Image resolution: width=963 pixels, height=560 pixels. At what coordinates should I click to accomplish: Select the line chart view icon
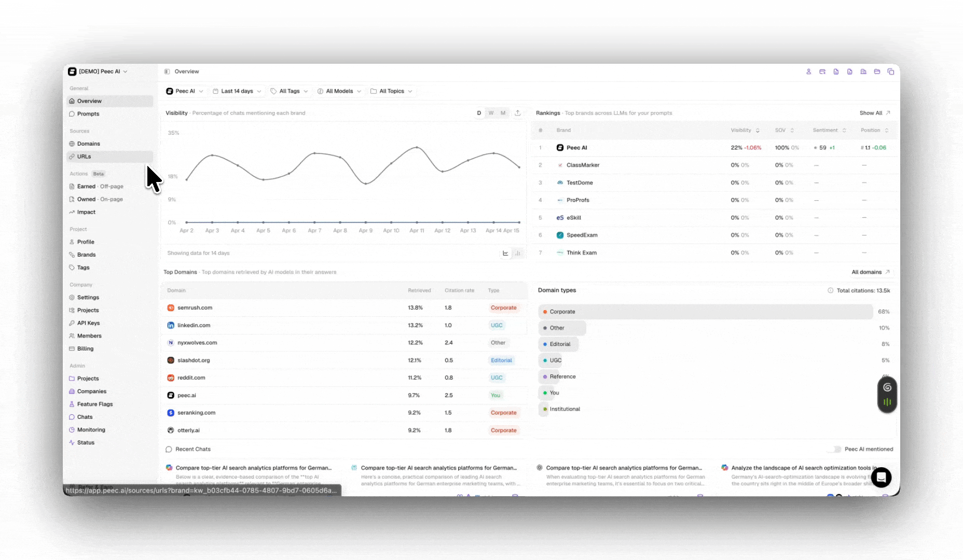(x=505, y=253)
